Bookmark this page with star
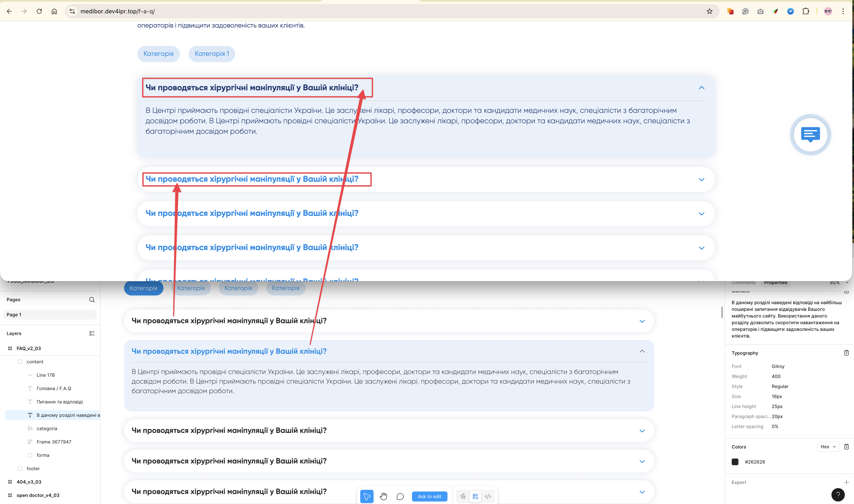The width and height of the screenshot is (854, 504). (x=710, y=11)
